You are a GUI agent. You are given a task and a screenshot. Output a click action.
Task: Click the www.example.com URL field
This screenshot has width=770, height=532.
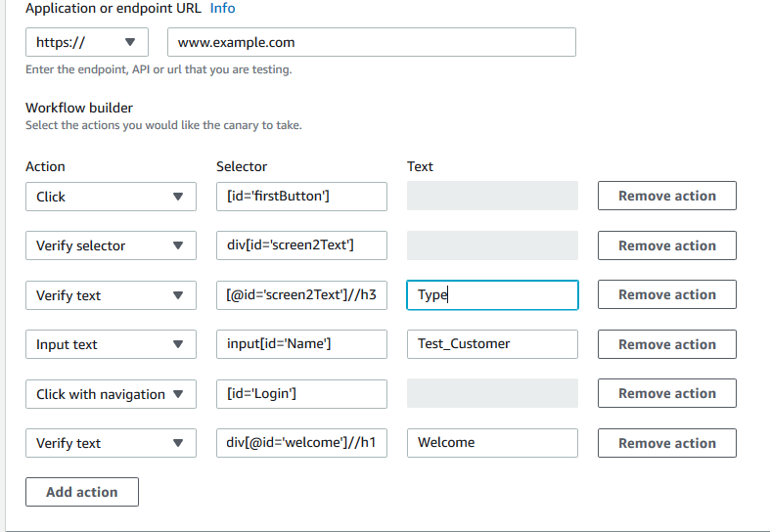pyautogui.click(x=372, y=42)
